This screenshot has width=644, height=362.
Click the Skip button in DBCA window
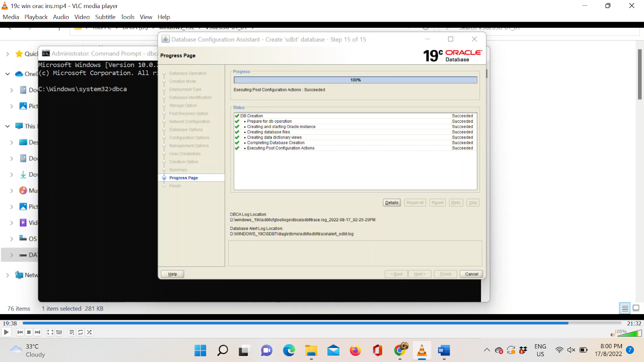[473, 203]
